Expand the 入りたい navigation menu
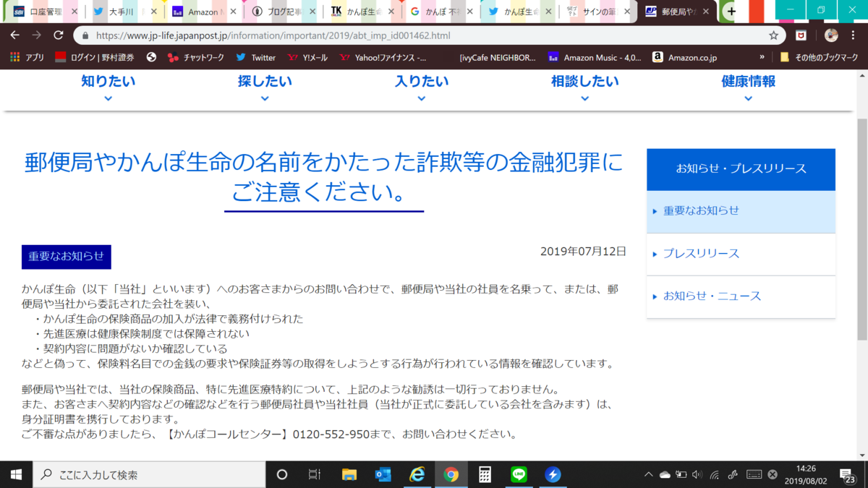The image size is (868, 488). point(422,88)
